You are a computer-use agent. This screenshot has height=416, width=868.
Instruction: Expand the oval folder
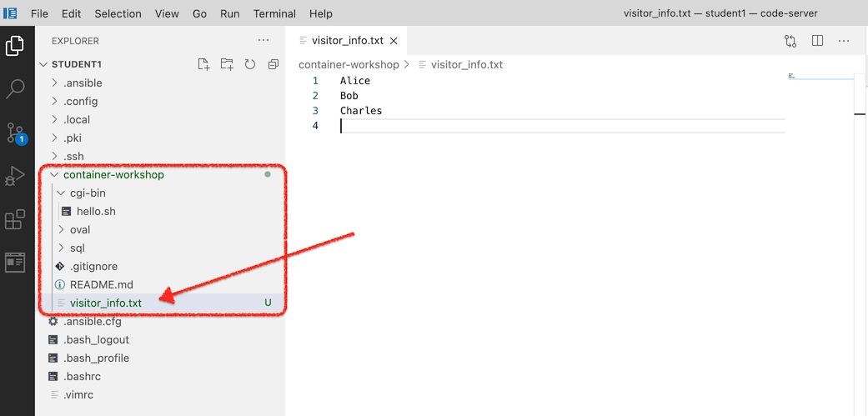tap(80, 229)
